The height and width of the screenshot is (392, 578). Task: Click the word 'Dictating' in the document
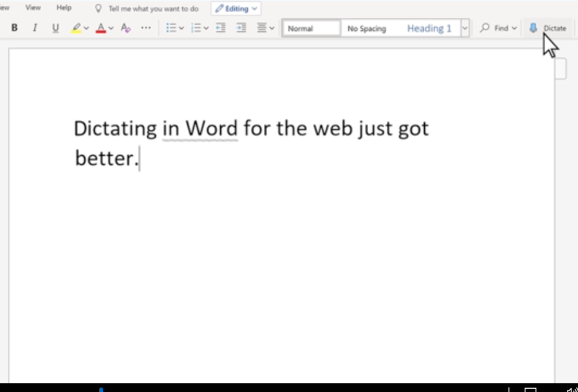[115, 129]
